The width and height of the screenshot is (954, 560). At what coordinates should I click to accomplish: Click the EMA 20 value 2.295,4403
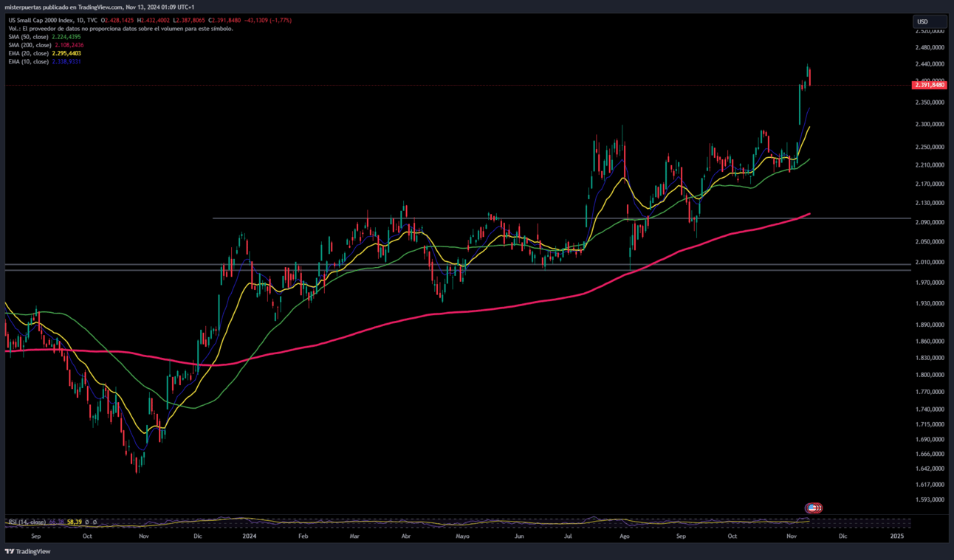pyautogui.click(x=66, y=54)
